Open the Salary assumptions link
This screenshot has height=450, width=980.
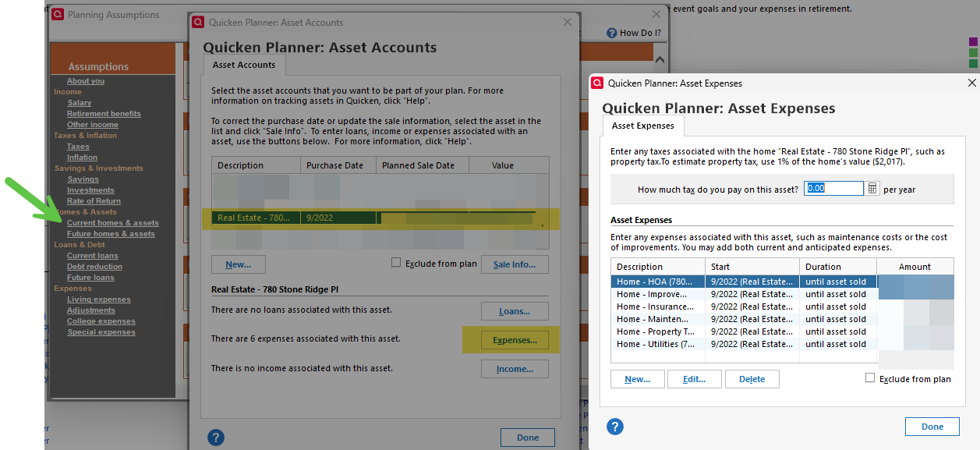tap(80, 103)
